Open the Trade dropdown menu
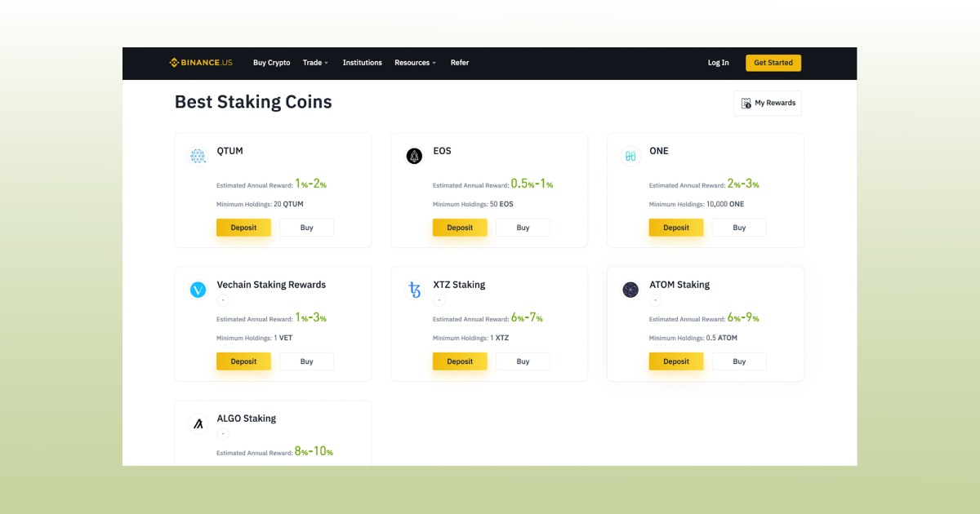Screen dimensions: 980x514 pyautogui.click(x=315, y=63)
